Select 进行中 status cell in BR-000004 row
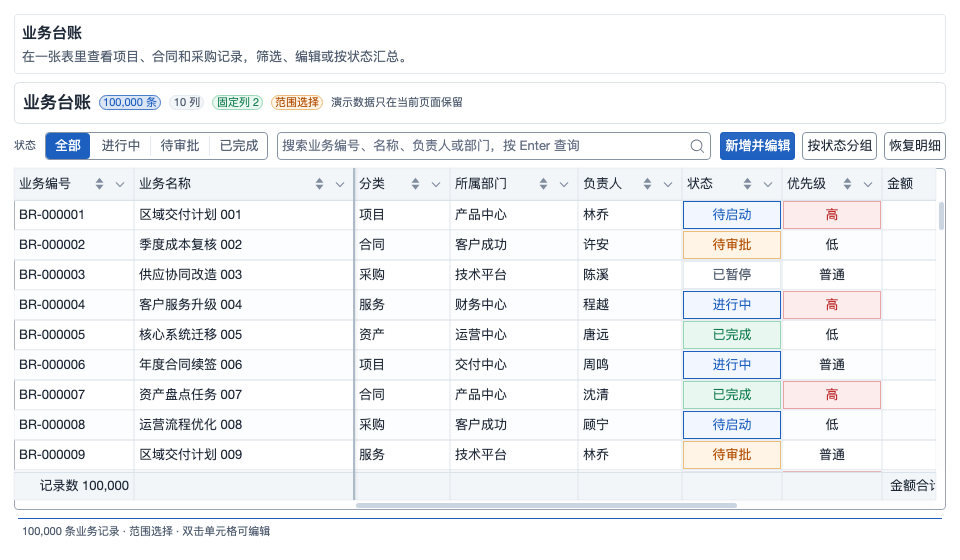 [732, 305]
